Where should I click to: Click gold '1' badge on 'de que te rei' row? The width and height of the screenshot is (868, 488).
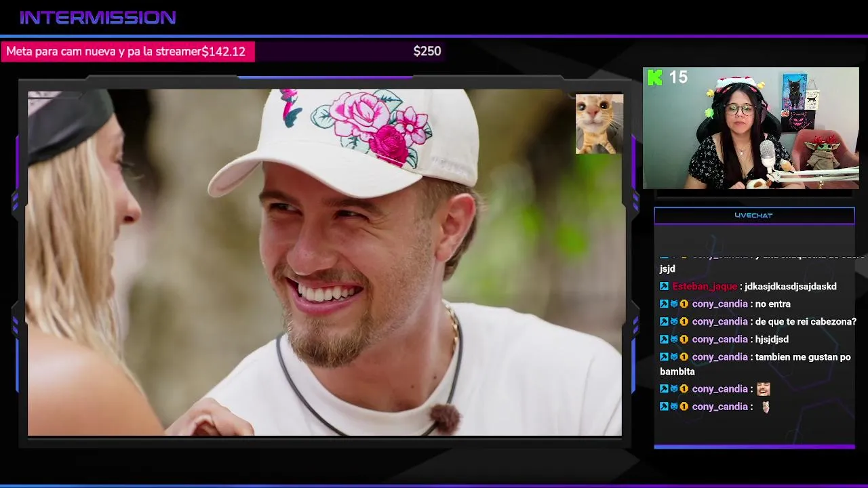684,322
